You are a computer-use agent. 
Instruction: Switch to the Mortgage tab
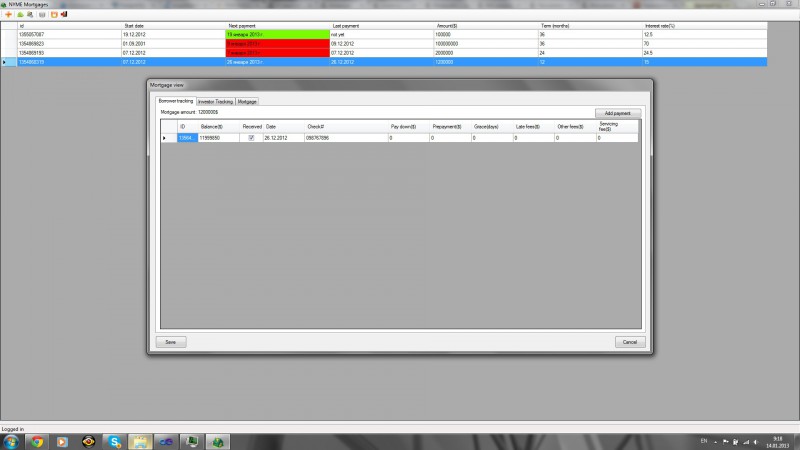point(247,102)
